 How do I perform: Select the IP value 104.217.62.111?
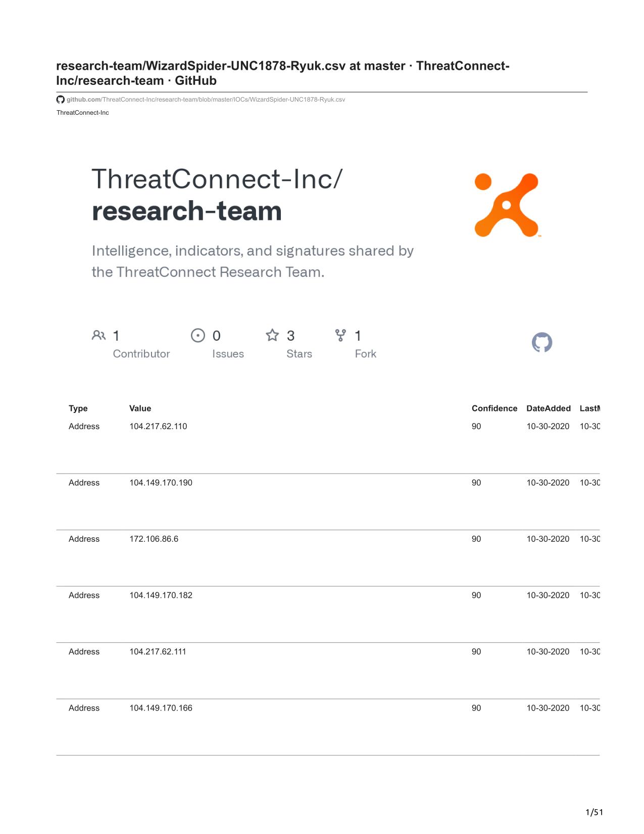(158, 652)
